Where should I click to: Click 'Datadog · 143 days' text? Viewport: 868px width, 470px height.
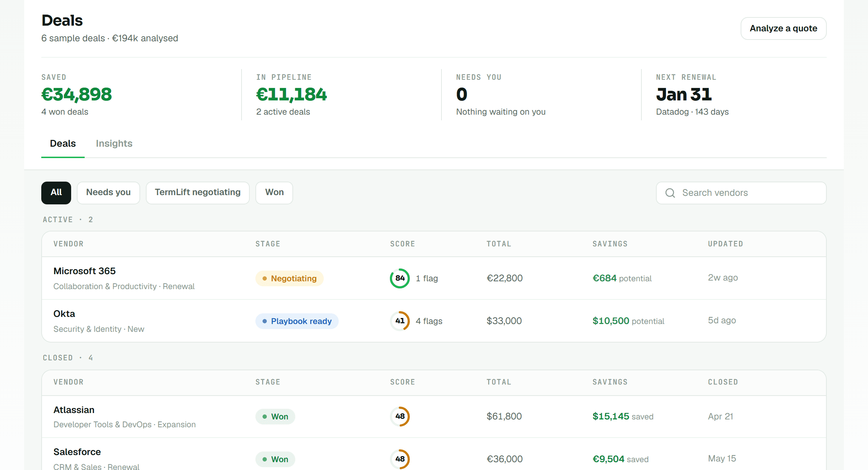[x=692, y=112]
